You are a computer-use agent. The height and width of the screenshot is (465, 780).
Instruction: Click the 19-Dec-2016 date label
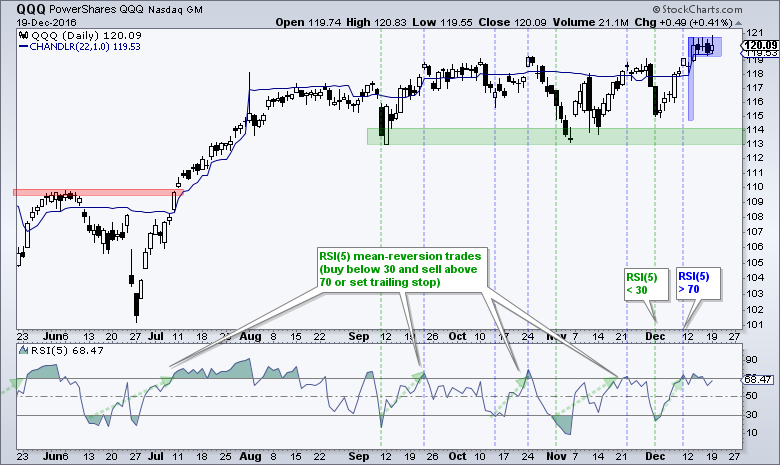46,22
